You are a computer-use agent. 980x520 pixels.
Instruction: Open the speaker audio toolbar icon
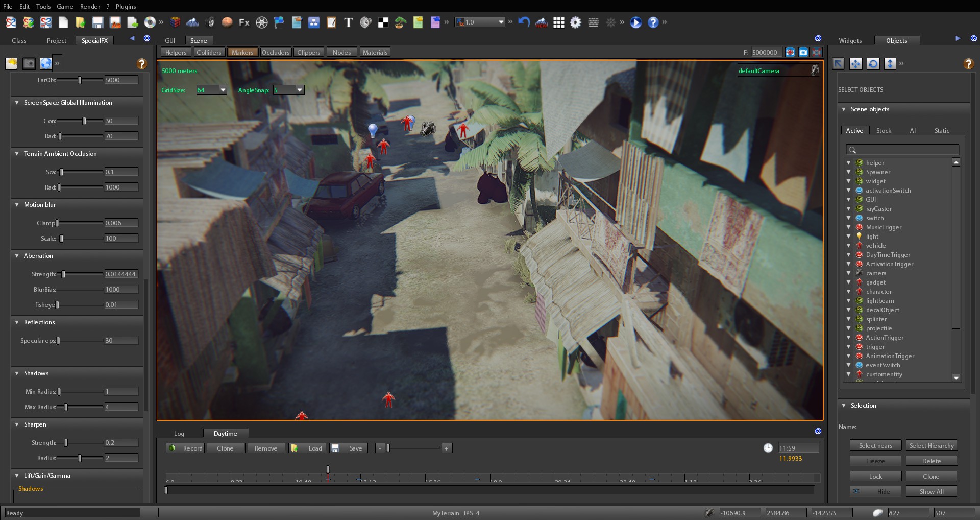point(365,22)
